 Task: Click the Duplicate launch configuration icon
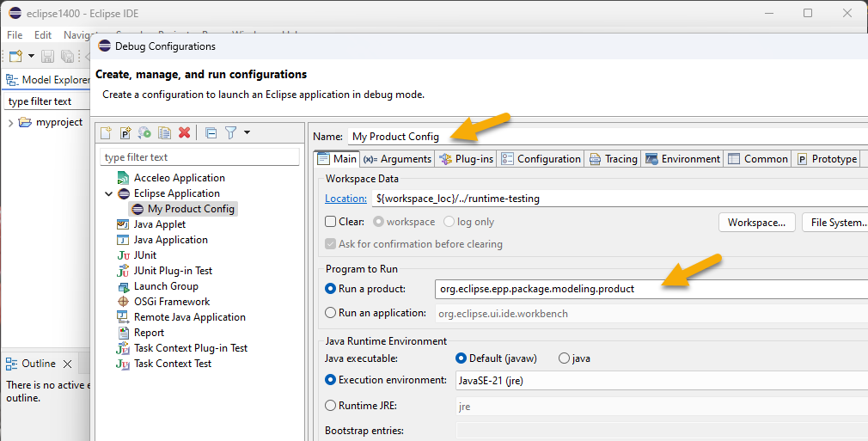pyautogui.click(x=164, y=132)
